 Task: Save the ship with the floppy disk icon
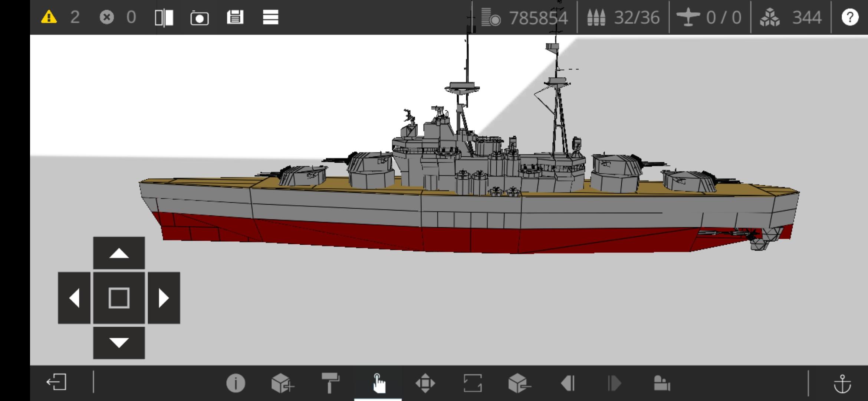point(235,17)
